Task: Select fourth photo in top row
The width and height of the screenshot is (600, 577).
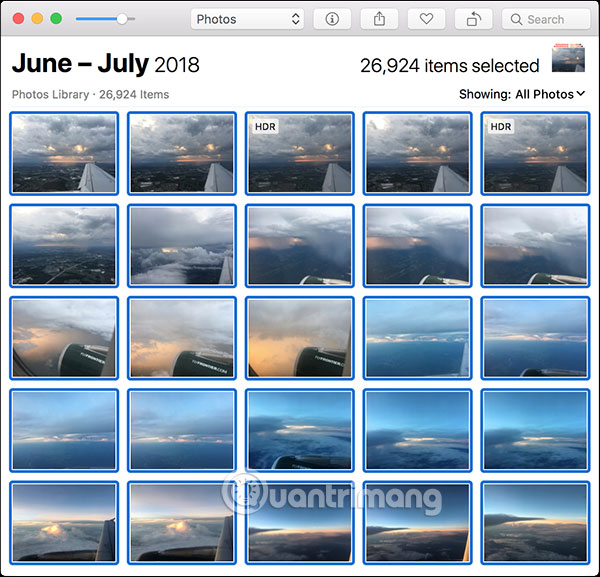Action: pos(417,153)
